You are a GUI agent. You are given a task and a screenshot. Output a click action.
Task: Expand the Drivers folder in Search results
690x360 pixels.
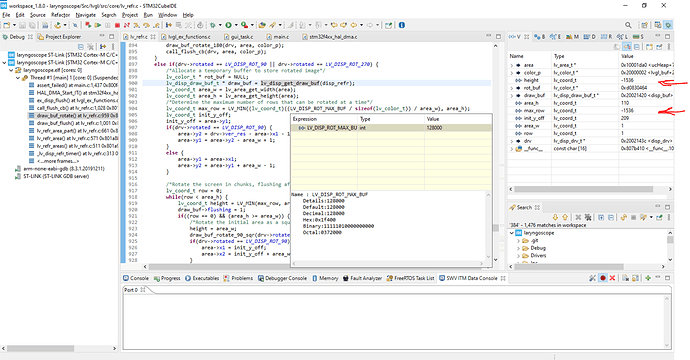pos(518,256)
